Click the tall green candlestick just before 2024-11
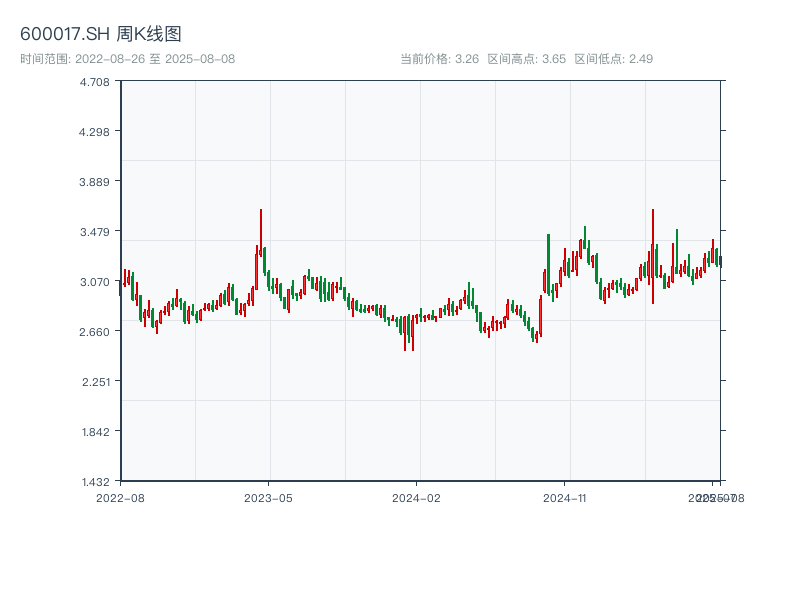Screen dimensions: 800x600 (548, 262)
